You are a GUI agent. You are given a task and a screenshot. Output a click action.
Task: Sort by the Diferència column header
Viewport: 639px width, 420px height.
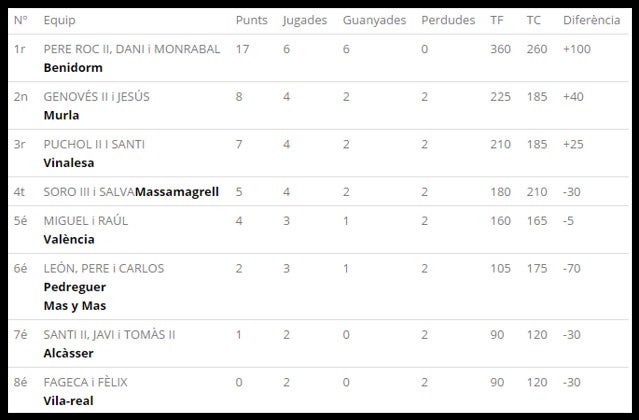pos(592,20)
